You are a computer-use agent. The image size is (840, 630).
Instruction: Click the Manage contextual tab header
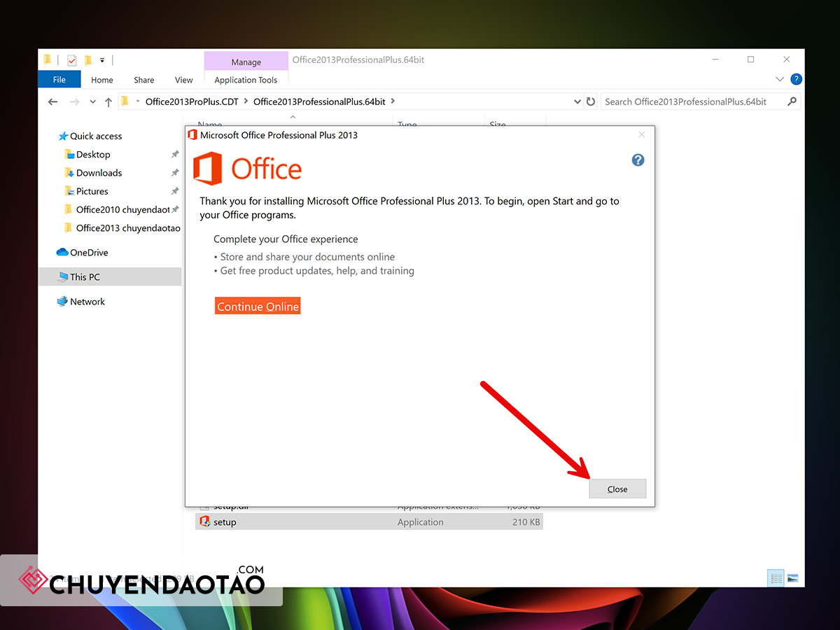coord(246,62)
